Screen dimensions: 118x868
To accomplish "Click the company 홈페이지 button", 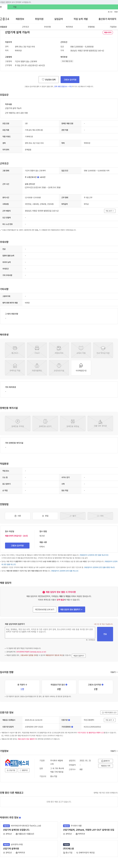I will (106, 761).
